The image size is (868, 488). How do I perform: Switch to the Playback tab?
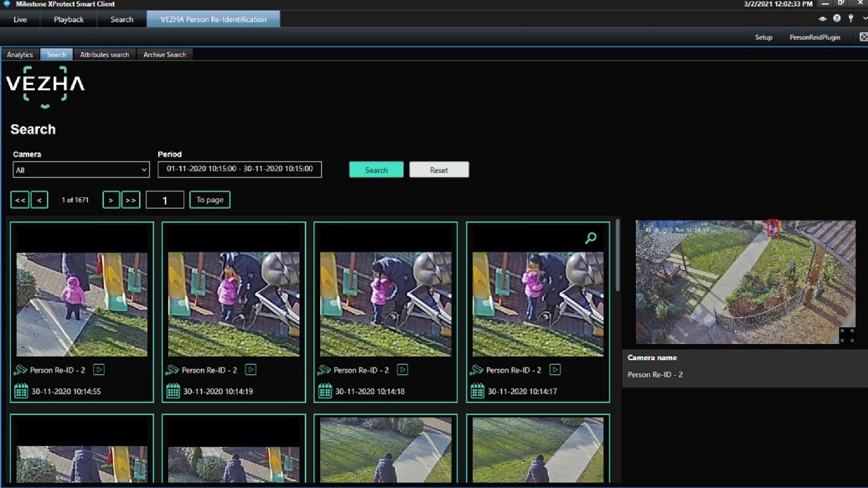tap(69, 19)
